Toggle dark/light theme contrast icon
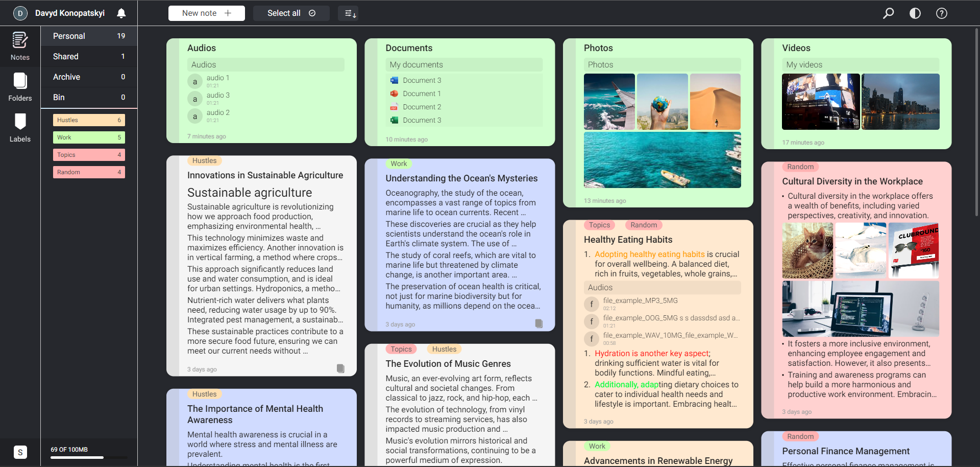The height and width of the screenshot is (467, 980). 915,13
